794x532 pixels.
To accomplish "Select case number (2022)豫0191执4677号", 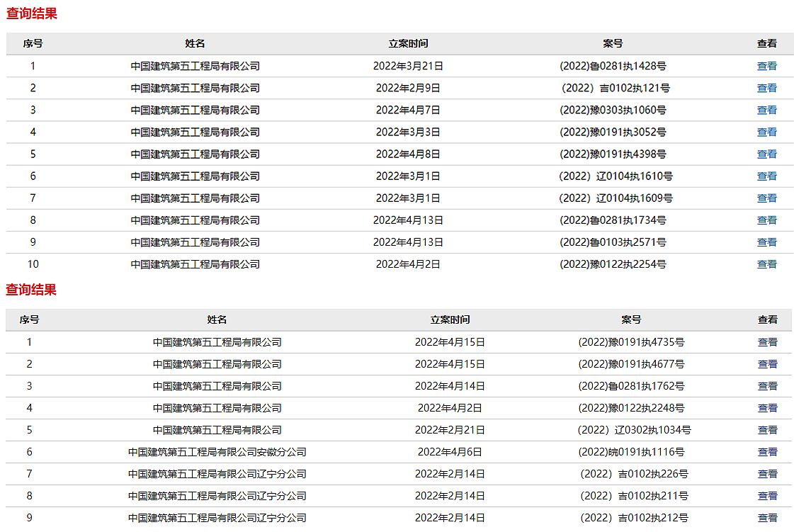I will (x=631, y=364).
